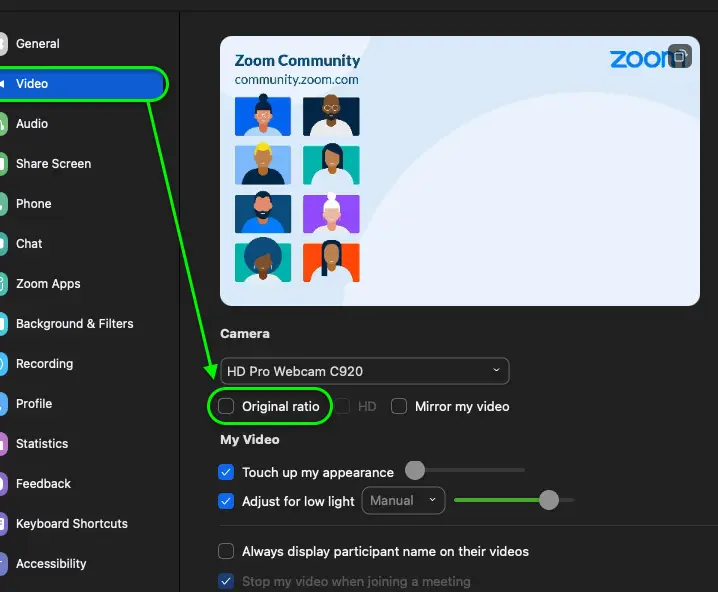
Task: Go to Background & Filters settings
Action: click(x=75, y=324)
